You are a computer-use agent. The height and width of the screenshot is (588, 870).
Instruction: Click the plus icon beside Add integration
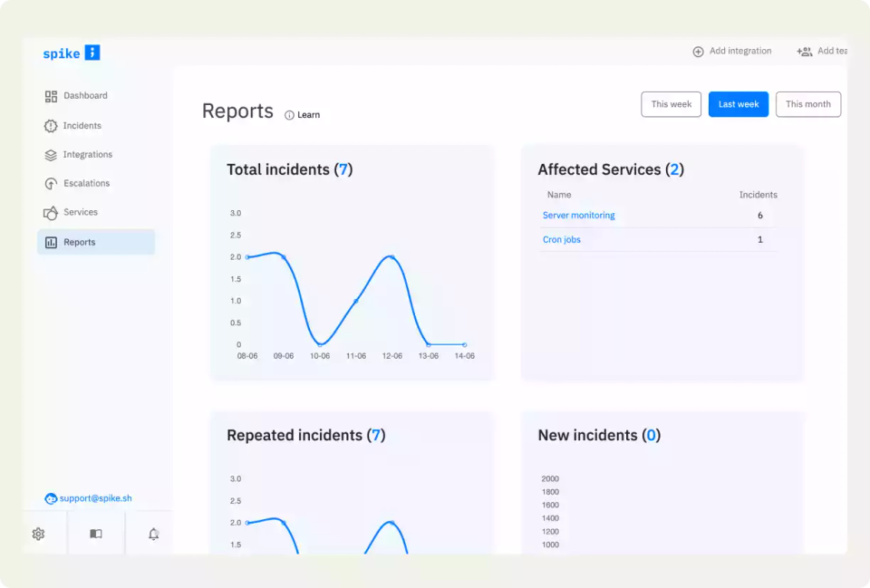(x=698, y=52)
